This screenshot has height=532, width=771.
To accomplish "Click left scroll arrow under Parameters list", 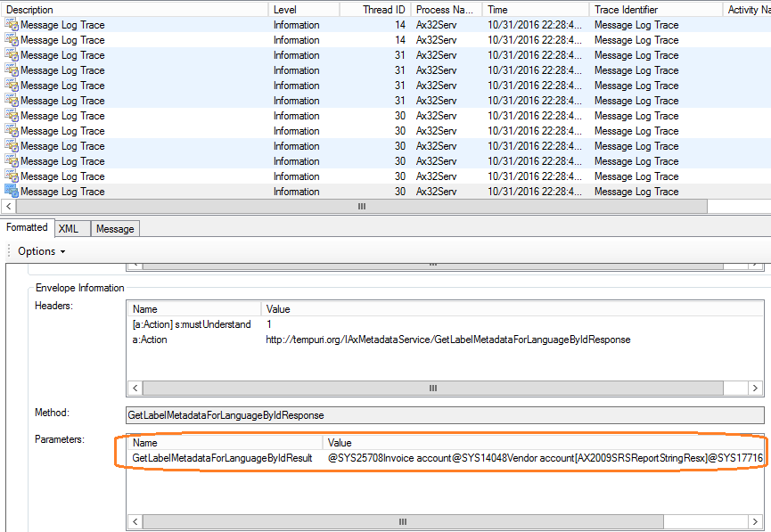I will pyautogui.click(x=135, y=521).
